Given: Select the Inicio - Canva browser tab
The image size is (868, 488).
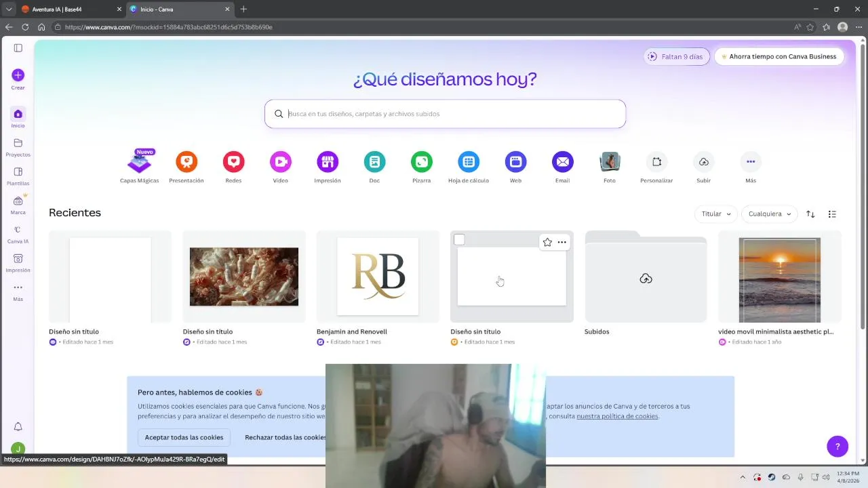Looking at the screenshot, I should click(180, 9).
